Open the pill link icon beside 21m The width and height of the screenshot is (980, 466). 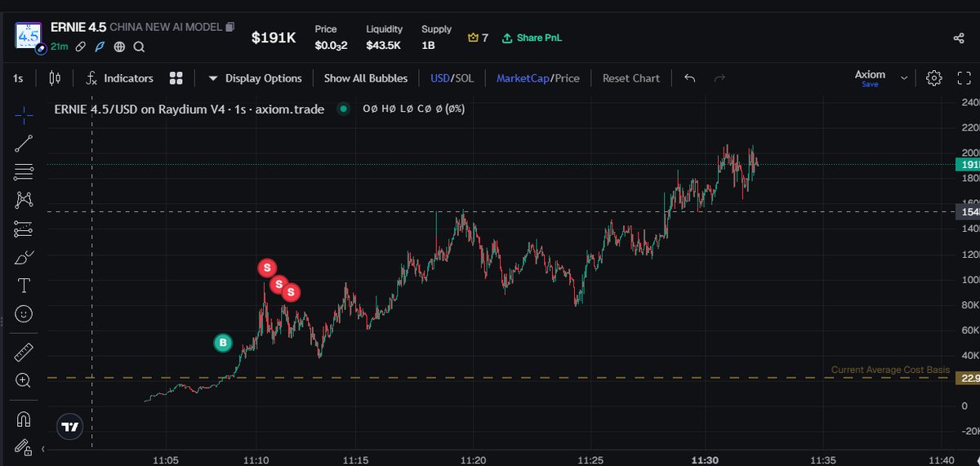(81, 47)
